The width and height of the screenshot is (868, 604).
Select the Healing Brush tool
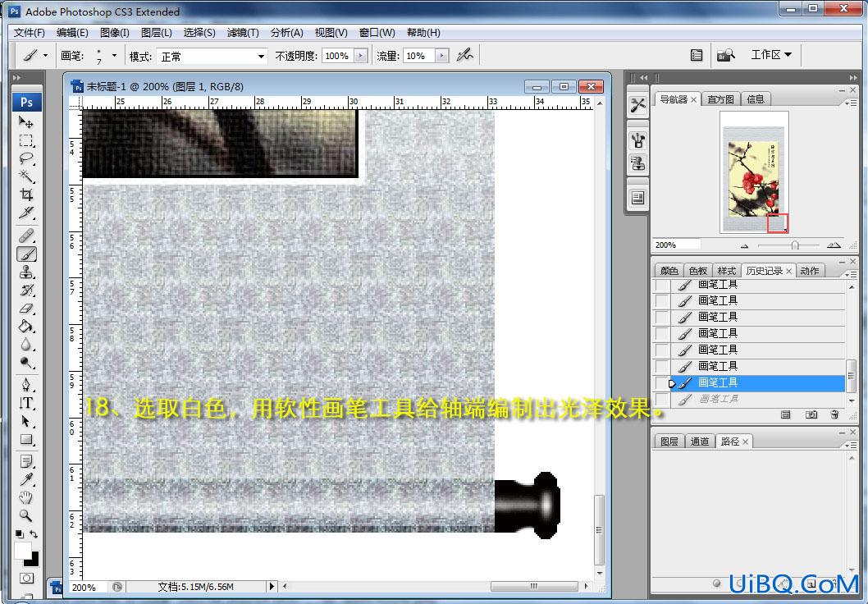click(26, 236)
